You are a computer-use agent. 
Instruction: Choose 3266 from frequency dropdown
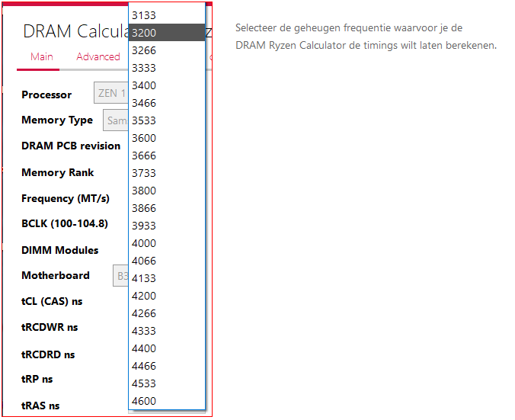coord(167,50)
